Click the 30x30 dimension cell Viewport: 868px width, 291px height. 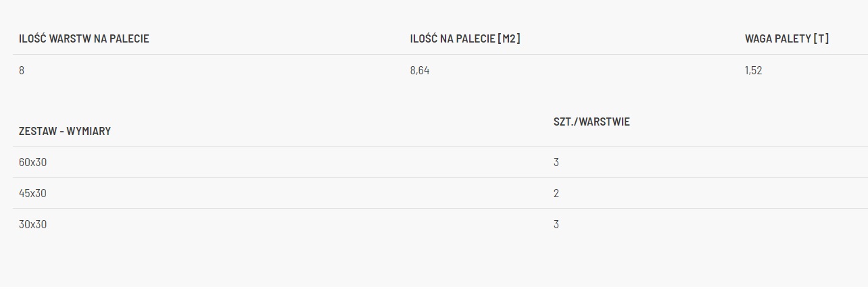click(x=33, y=224)
